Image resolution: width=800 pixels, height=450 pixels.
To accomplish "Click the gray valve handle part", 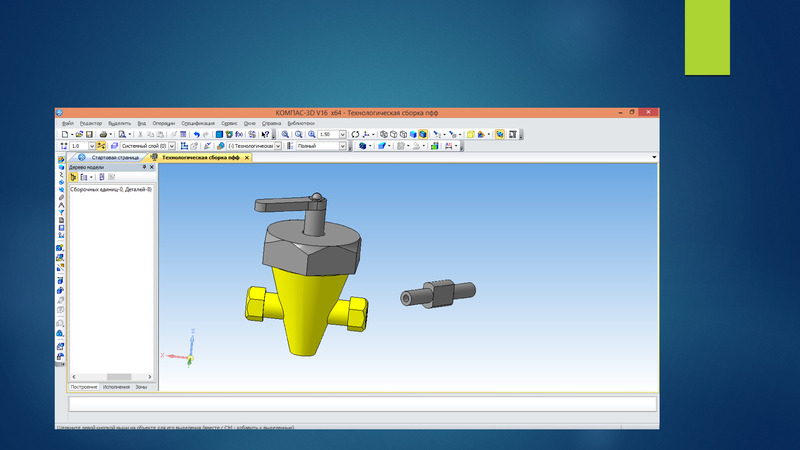I will click(291, 205).
